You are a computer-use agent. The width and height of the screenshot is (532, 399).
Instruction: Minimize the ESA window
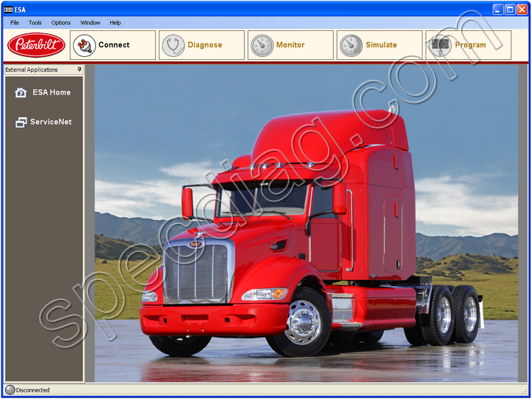498,10
